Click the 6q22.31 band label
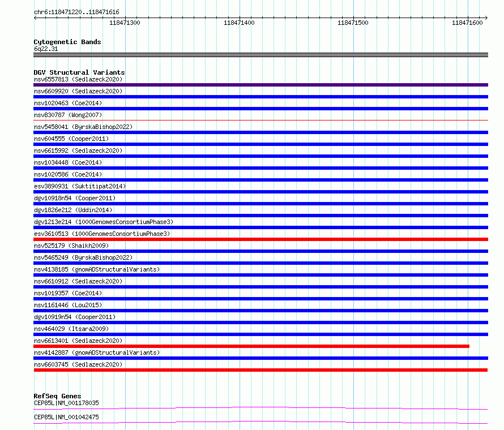Viewport: 504px width, 430px height. point(46,49)
